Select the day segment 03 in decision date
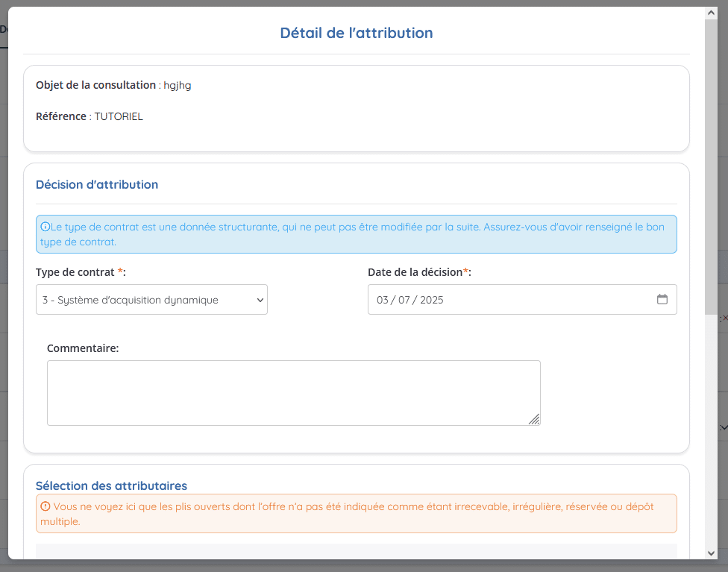The image size is (728, 572). tap(382, 300)
